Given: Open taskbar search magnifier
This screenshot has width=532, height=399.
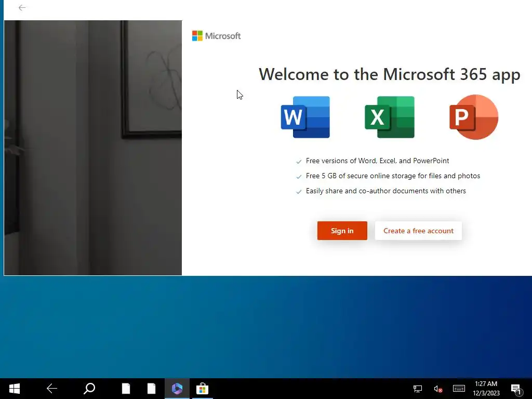Looking at the screenshot, I should coord(89,389).
